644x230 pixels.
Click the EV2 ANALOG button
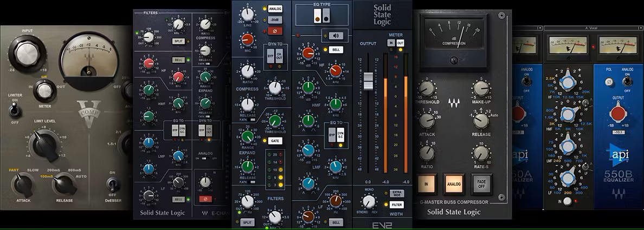point(275,8)
